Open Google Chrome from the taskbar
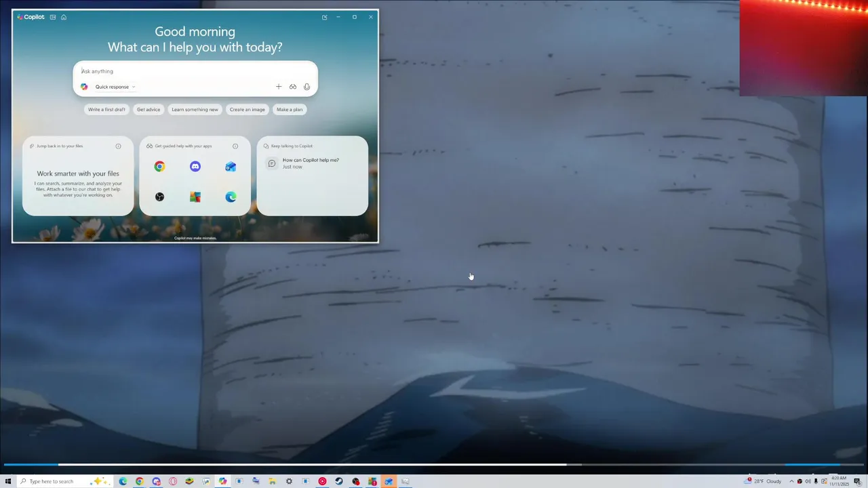 (x=139, y=481)
